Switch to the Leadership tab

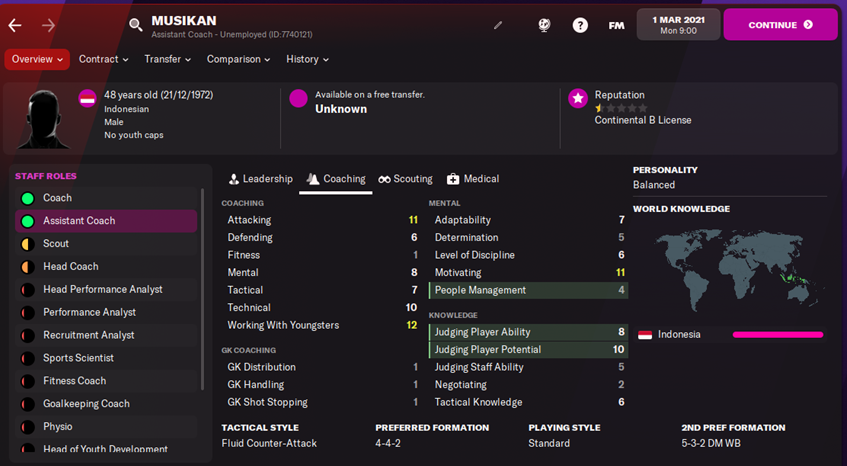[x=260, y=179]
